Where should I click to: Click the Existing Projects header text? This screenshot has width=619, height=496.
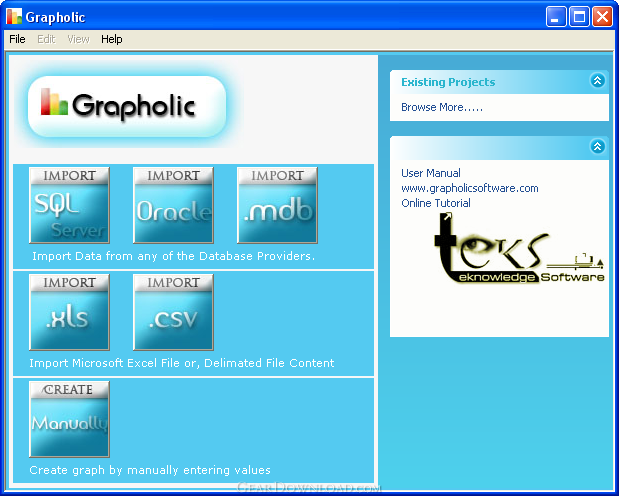pyautogui.click(x=448, y=82)
